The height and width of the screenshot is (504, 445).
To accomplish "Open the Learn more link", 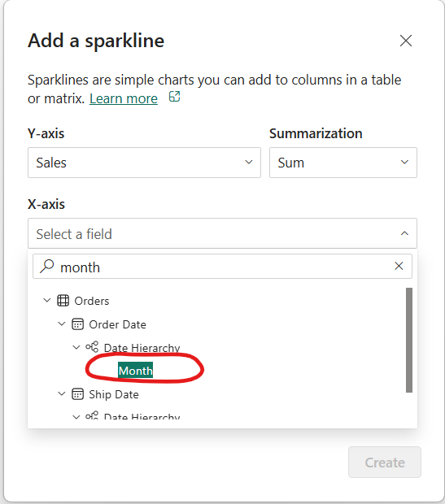I will (124, 98).
